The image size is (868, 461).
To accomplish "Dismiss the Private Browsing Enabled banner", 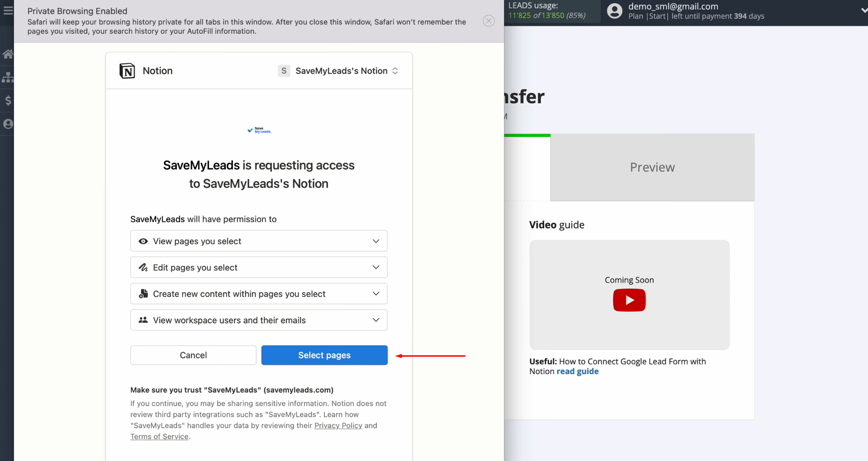I will (x=489, y=21).
